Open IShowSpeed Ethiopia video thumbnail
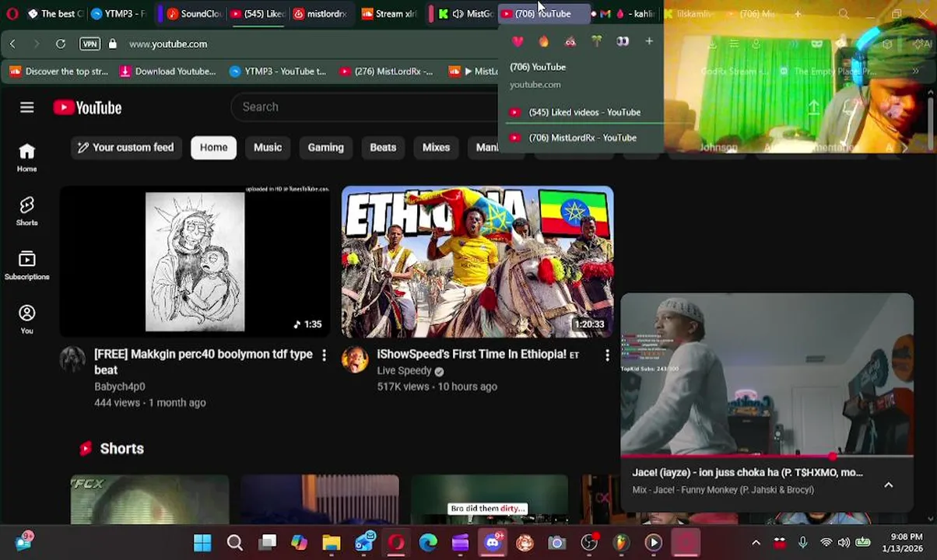Viewport: 937px width, 560px height. [477, 262]
